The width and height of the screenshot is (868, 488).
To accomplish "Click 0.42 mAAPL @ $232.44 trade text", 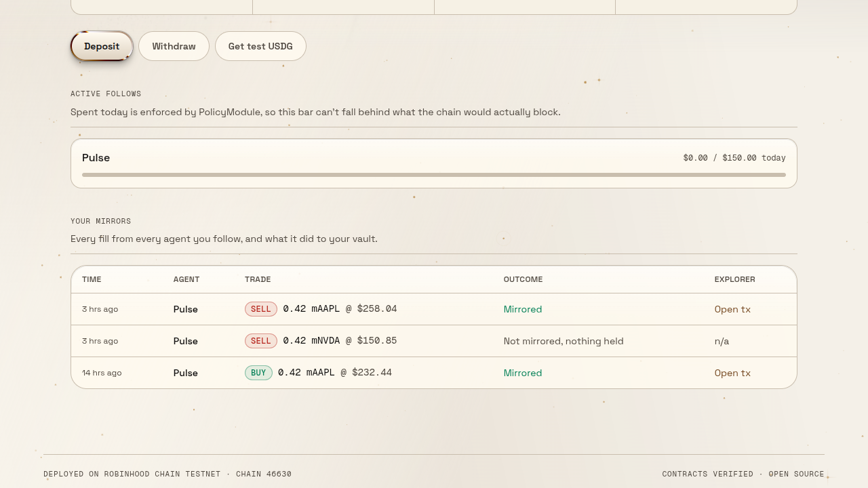I will (335, 373).
